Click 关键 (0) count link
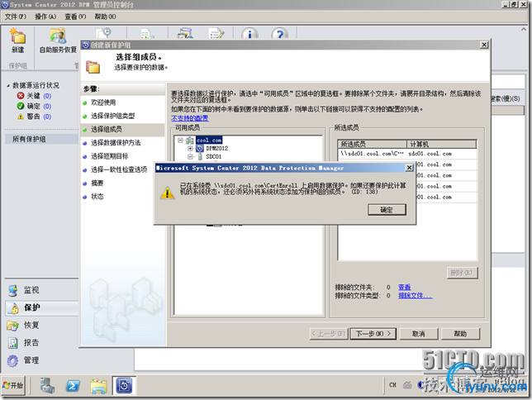Viewport: 532px width, 400px height. point(47,96)
